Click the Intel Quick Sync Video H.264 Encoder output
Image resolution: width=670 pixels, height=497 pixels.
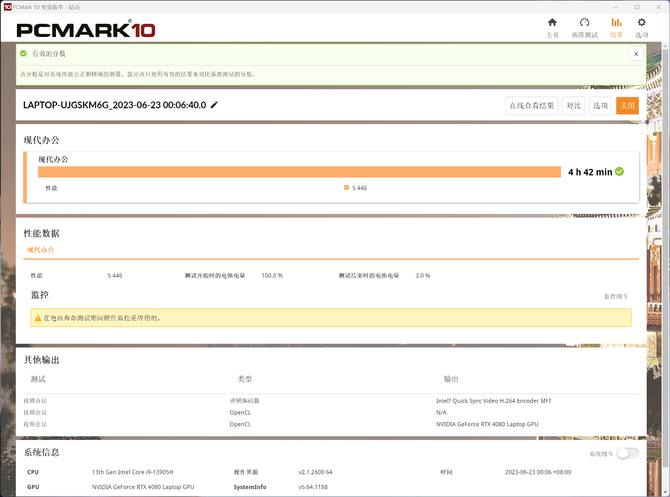click(494, 401)
